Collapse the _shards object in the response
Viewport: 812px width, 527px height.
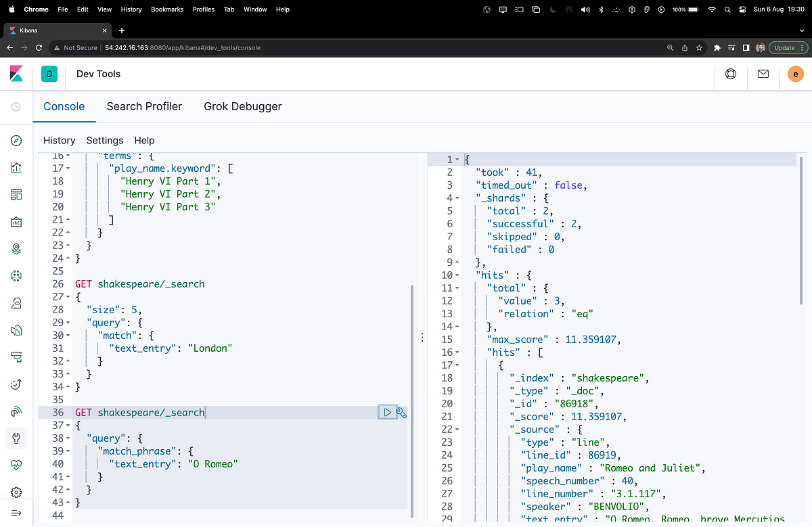pyautogui.click(x=456, y=198)
